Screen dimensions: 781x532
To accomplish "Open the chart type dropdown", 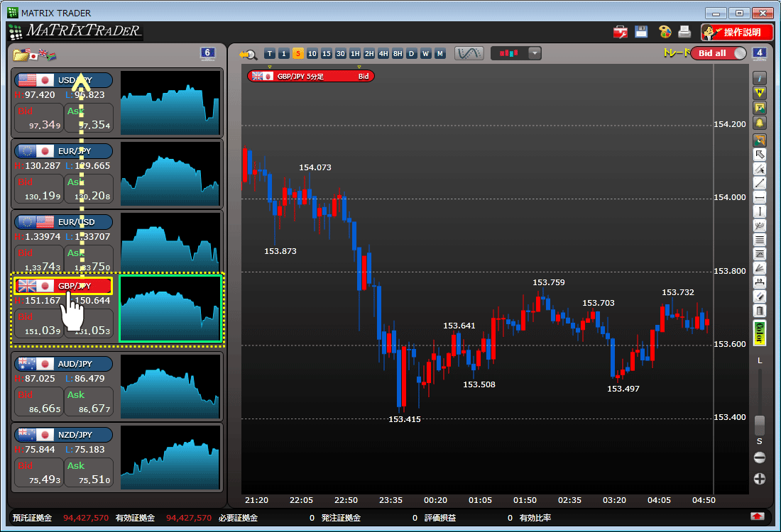I will click(535, 53).
